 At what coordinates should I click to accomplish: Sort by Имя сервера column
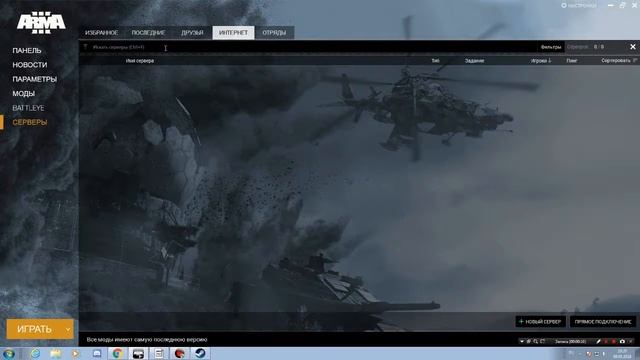(x=140, y=61)
